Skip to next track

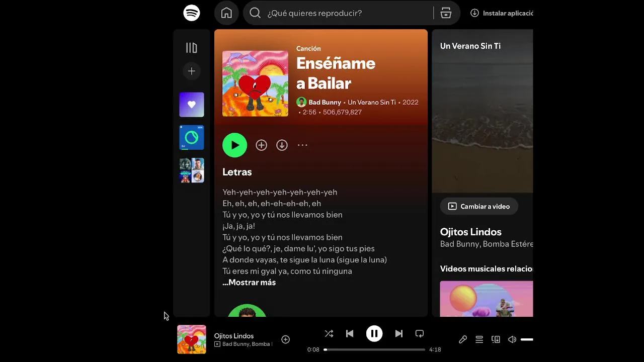pos(399,333)
